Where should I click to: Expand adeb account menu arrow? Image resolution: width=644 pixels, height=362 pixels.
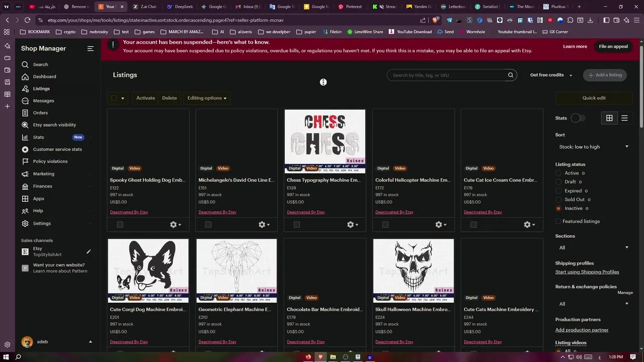[91, 342]
